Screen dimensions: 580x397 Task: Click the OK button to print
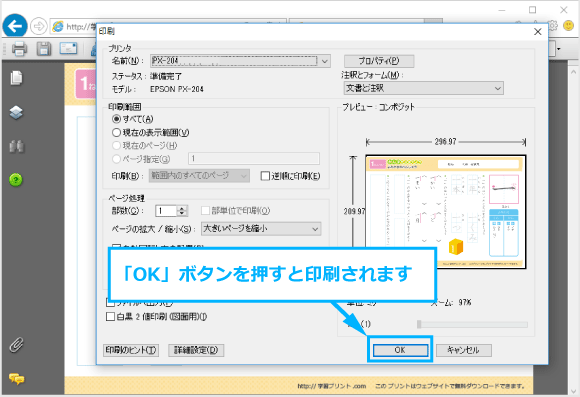tap(400, 350)
